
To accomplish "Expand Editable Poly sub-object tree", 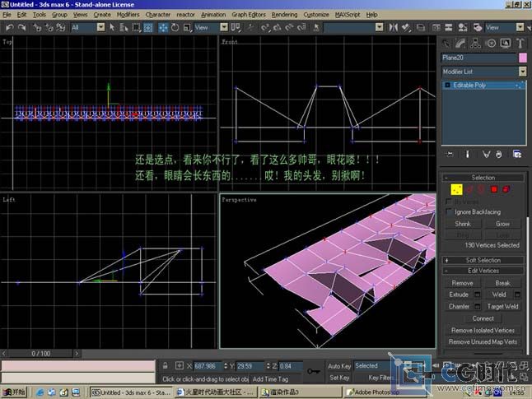I will coord(447,85).
